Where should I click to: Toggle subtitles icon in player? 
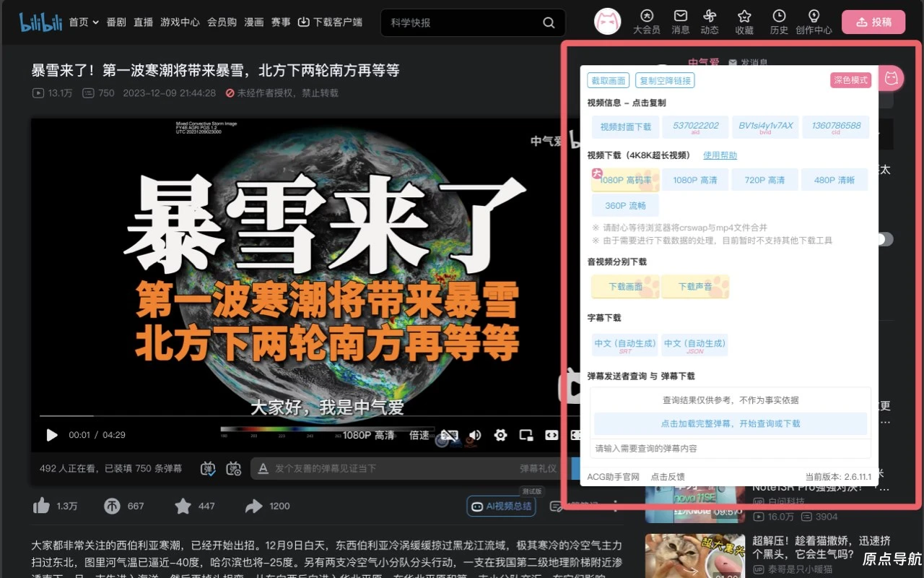click(x=449, y=435)
